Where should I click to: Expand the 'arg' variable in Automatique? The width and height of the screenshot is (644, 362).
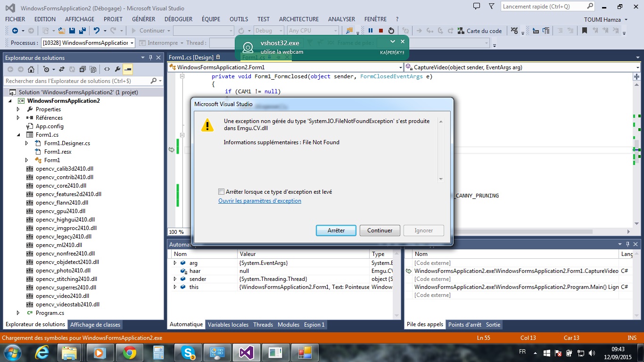point(175,263)
